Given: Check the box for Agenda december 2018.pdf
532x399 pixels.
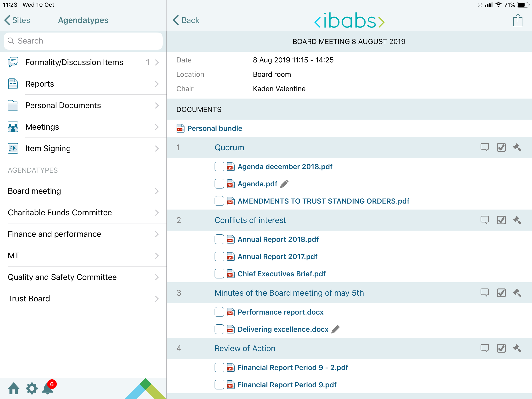Looking at the screenshot, I should click(x=219, y=167).
